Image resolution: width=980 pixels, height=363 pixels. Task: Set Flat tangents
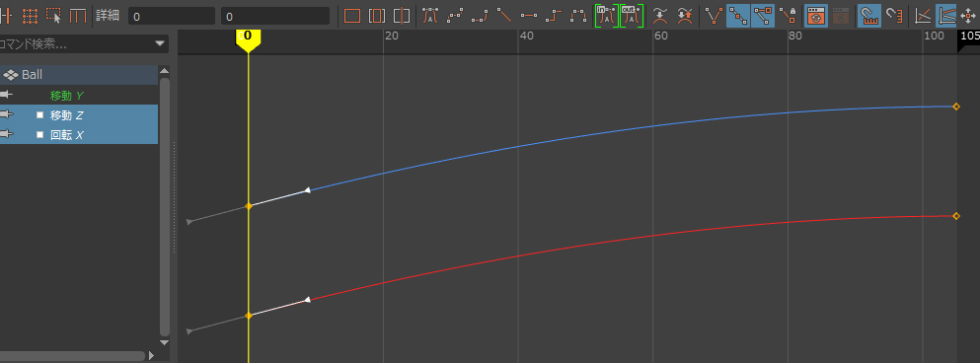point(529,16)
